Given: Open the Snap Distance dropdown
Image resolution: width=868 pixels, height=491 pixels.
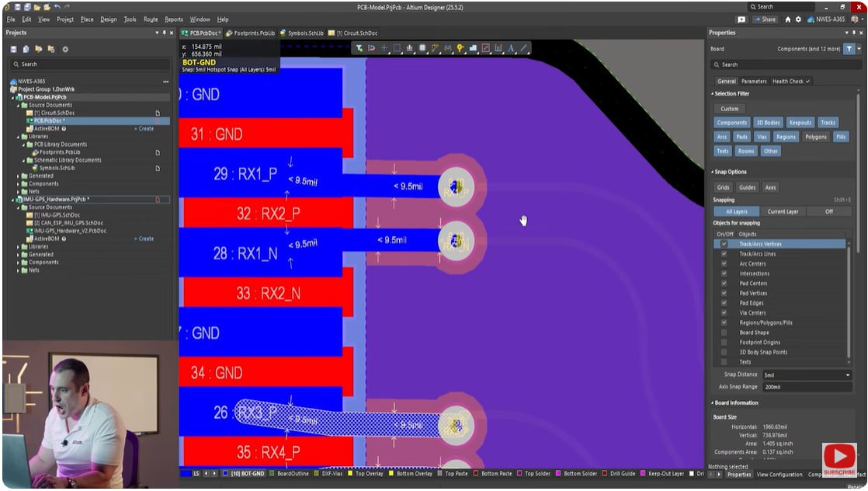Looking at the screenshot, I should 848,375.
